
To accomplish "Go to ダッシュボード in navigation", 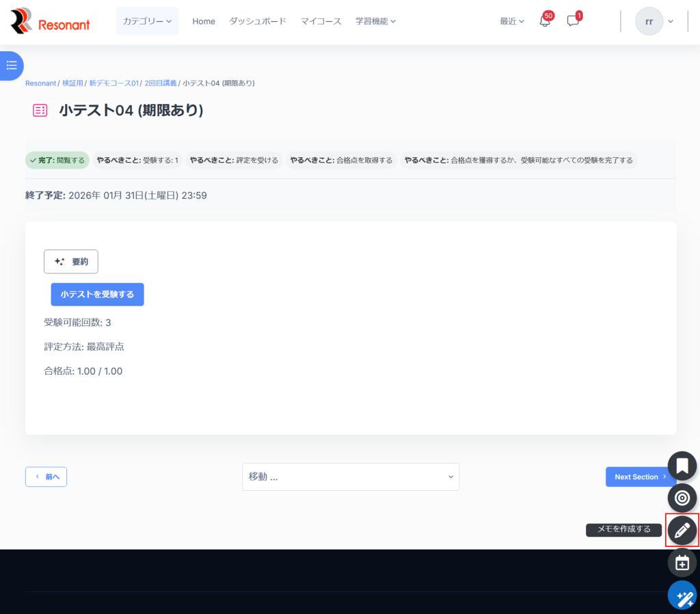I will pos(258,21).
